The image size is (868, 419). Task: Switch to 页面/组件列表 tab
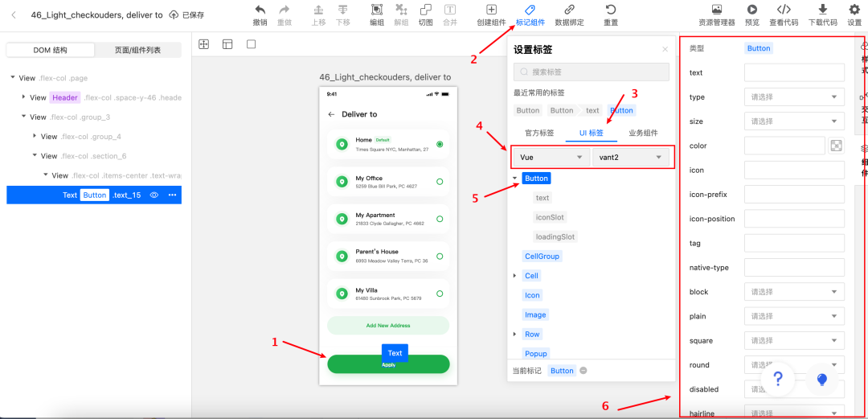(138, 50)
